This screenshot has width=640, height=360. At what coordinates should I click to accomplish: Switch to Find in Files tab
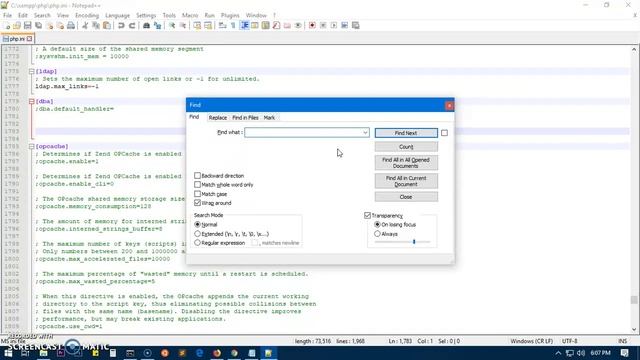[245, 118]
